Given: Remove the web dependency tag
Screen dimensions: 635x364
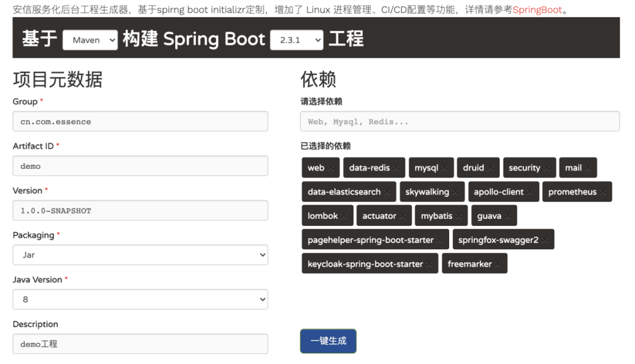Looking at the screenshot, I should click(331, 168).
